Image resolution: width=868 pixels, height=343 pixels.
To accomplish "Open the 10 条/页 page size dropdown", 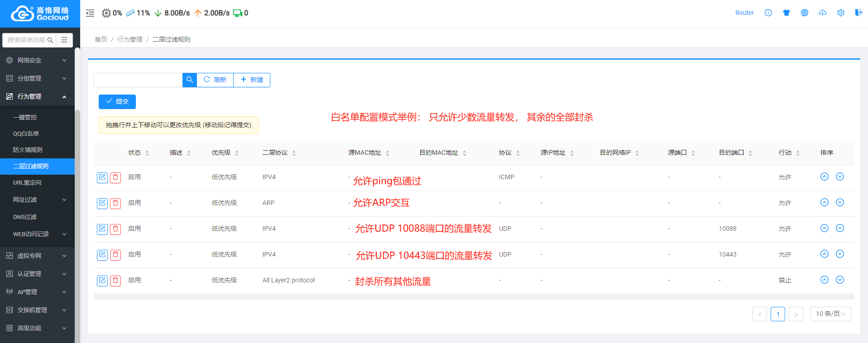I will 830,314.
